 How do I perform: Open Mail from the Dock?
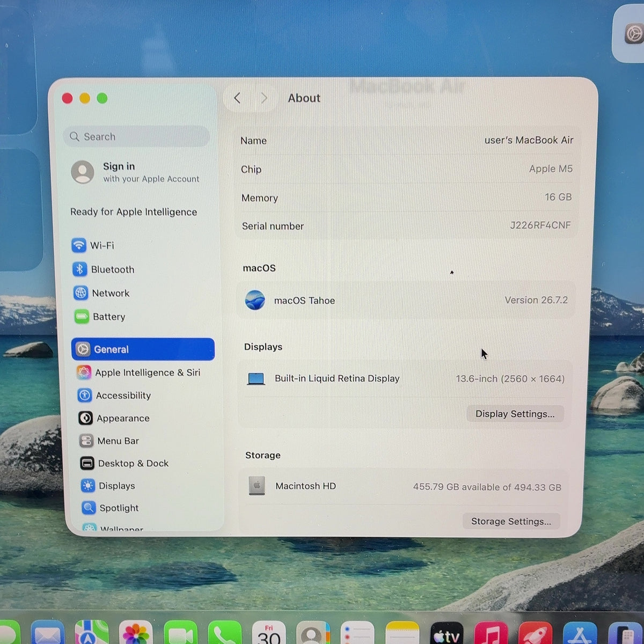(48, 633)
